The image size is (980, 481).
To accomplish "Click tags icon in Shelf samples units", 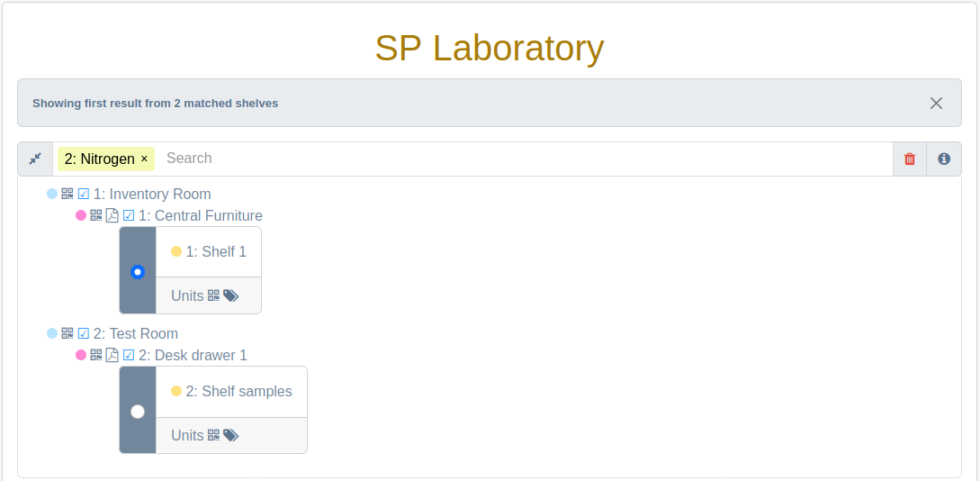I will pos(230,435).
